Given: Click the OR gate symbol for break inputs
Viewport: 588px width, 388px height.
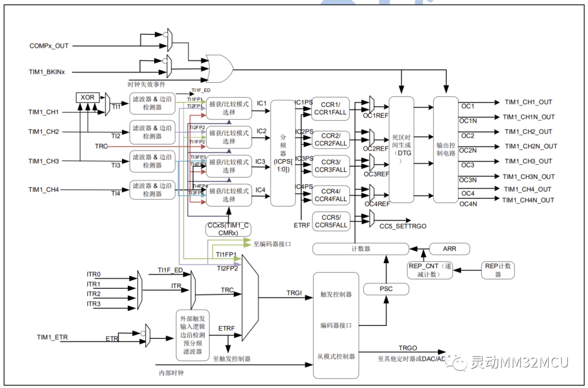Looking at the screenshot, I should click(x=220, y=69).
